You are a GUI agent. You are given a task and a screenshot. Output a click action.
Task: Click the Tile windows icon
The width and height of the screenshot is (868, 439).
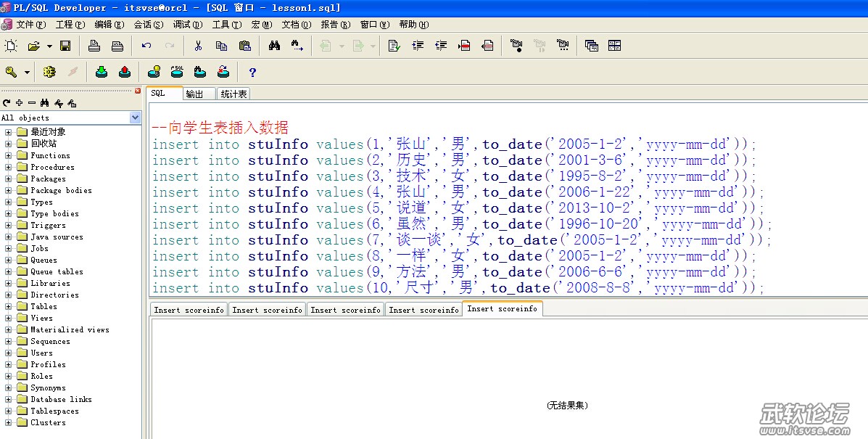coord(614,46)
